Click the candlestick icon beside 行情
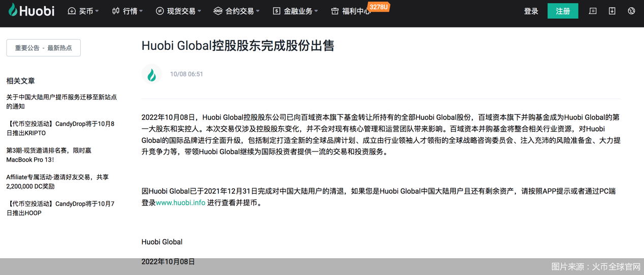This screenshot has width=644, height=275. 116,11
